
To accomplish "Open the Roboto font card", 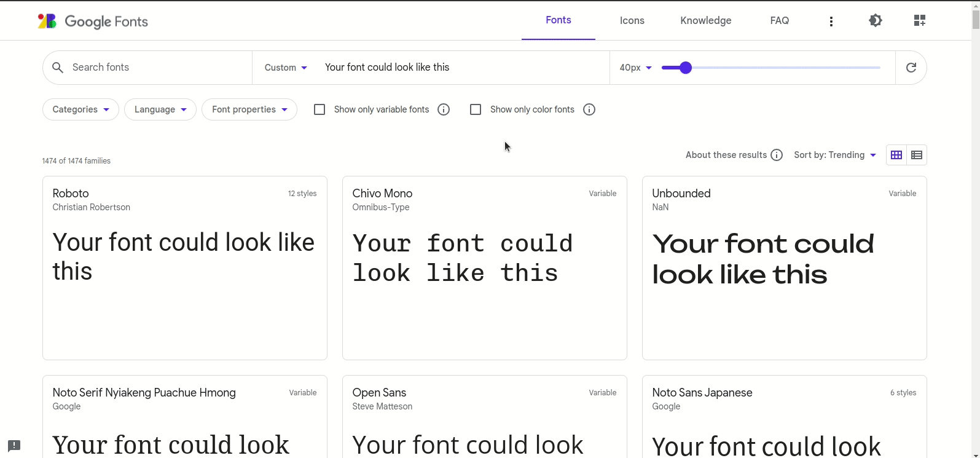I will [x=185, y=268].
